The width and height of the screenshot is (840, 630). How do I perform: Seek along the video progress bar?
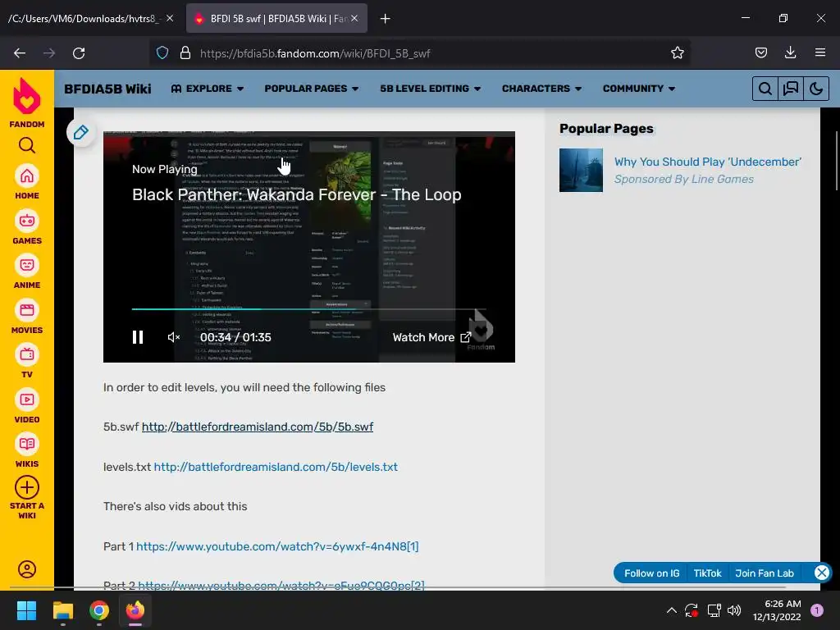tap(308, 309)
